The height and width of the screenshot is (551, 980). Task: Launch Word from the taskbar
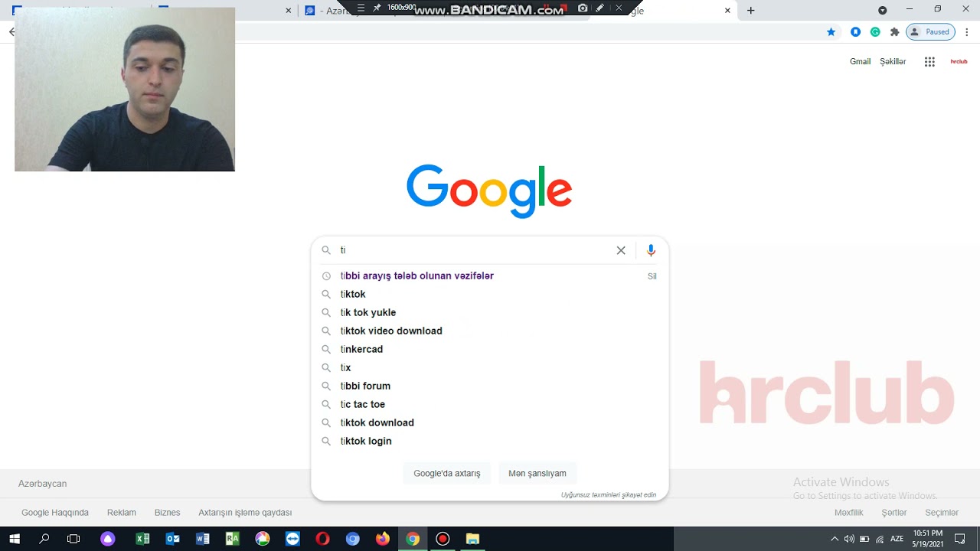pyautogui.click(x=203, y=539)
